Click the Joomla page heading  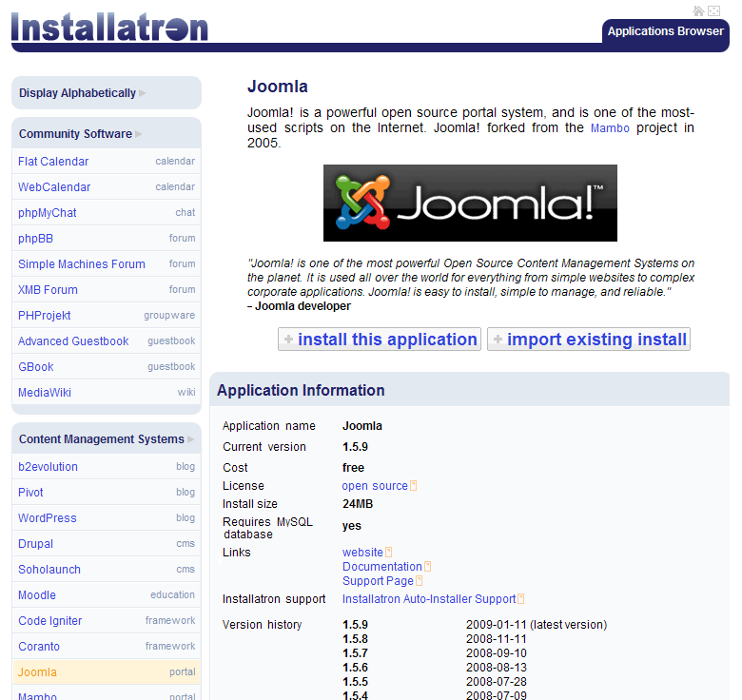278,87
